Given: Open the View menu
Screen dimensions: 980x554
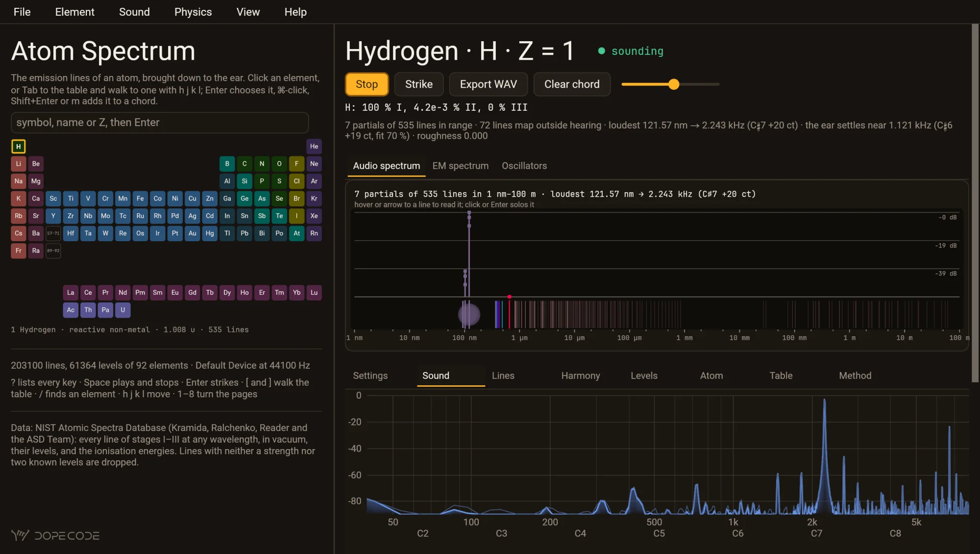Looking at the screenshot, I should click(248, 12).
